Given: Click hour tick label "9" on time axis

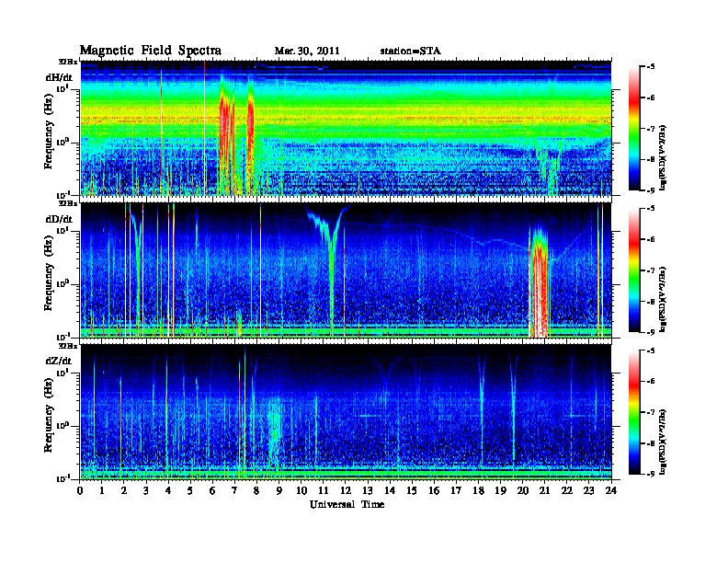Looking at the screenshot, I should click(x=279, y=490).
